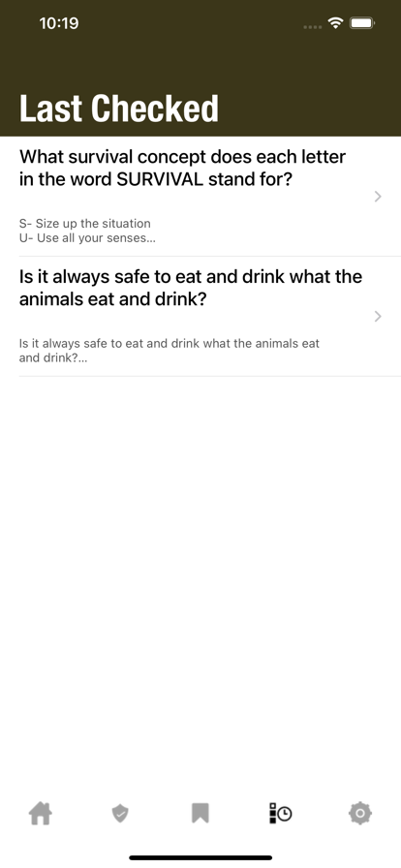The height and width of the screenshot is (868, 401).
Task: Tap the cellular signal dots
Action: (313, 26)
